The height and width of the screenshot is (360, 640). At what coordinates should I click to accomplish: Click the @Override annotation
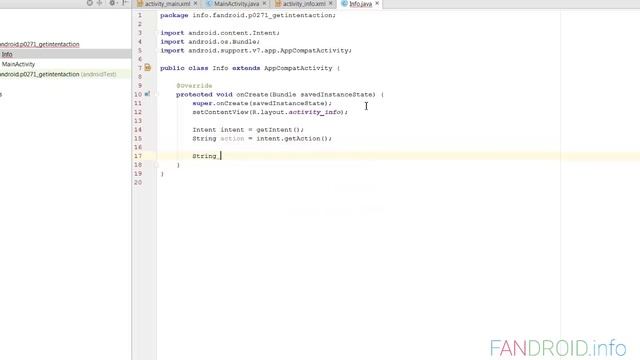click(194, 86)
